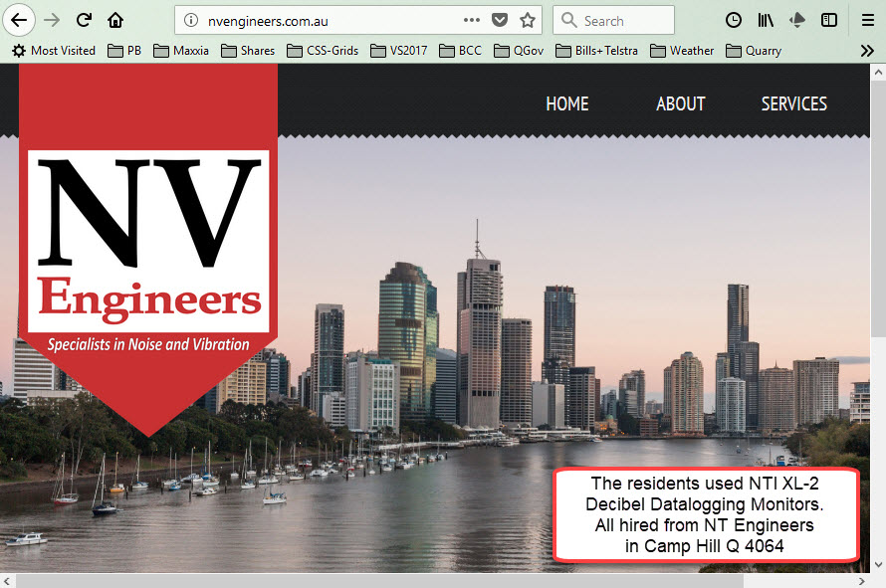
Task: Open the VS2017 bookmark folder
Action: click(398, 51)
